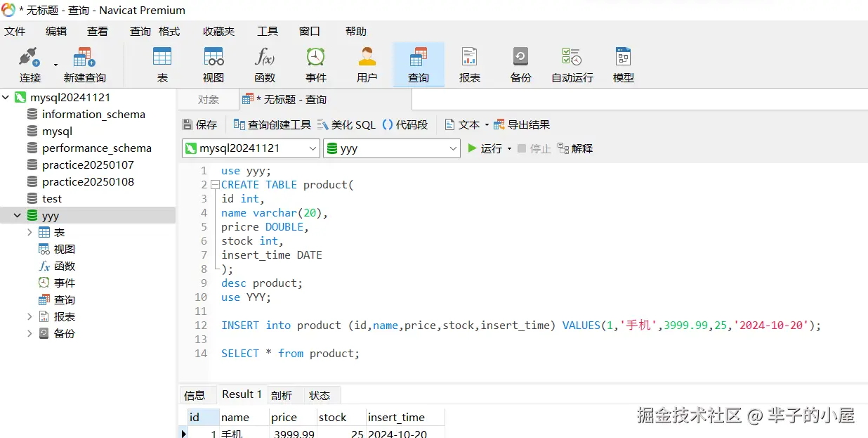This screenshot has width=868, height=438.
Task: Open the arrow beside Run (运行)
Action: (x=510, y=149)
